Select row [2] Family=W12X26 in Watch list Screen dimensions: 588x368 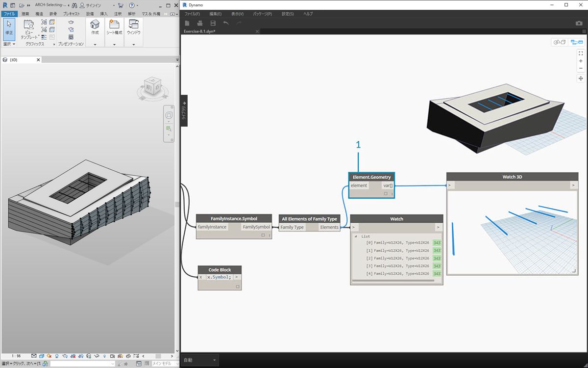tap(397, 258)
